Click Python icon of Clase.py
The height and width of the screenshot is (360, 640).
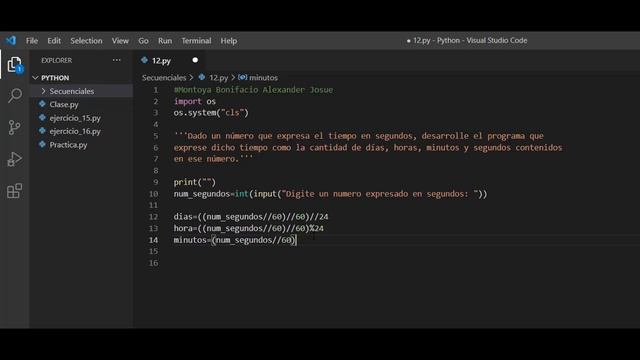click(x=42, y=104)
